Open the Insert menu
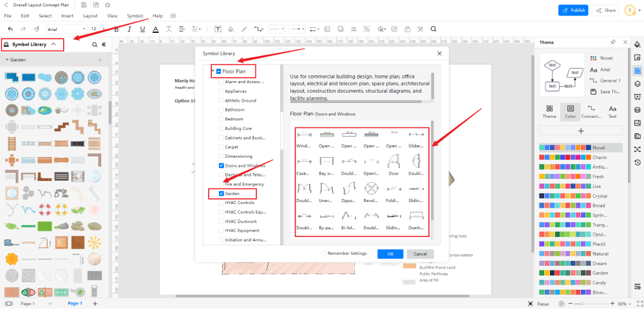The image size is (644, 309). click(68, 16)
